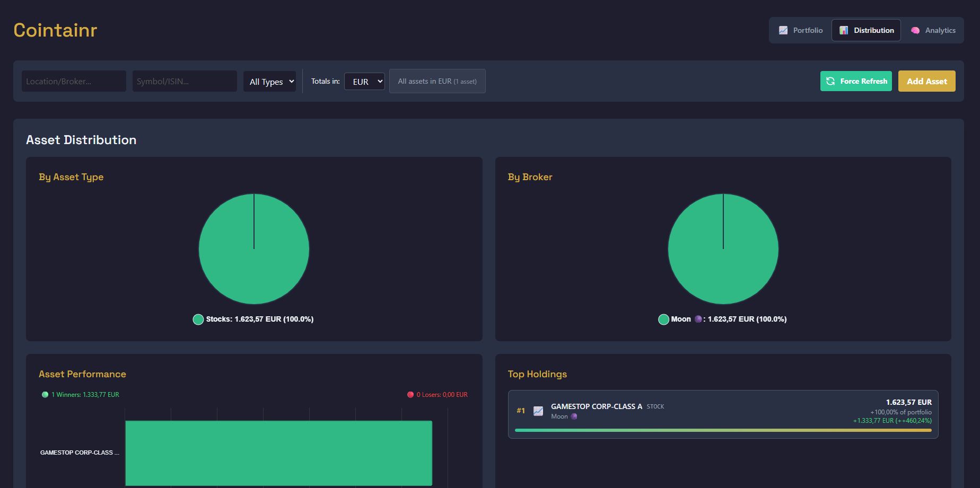980x488 pixels.
Task: Open the EUR currency dropdown
Action: (364, 81)
